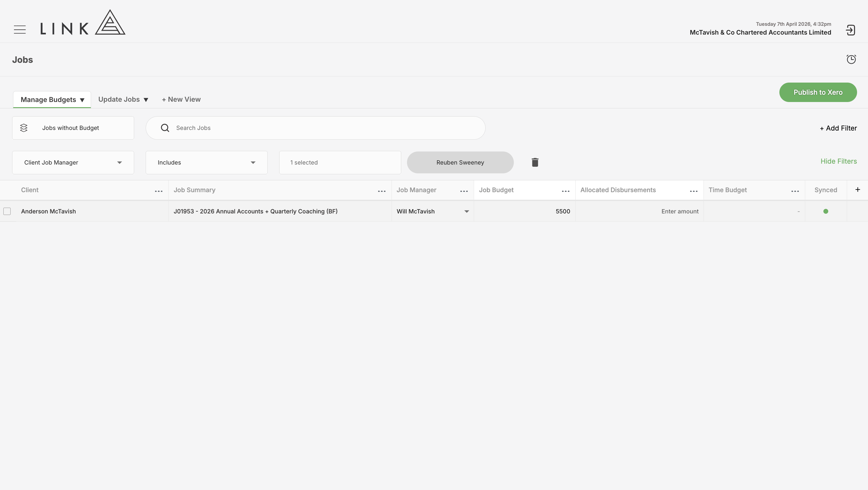The width and height of the screenshot is (868, 490).
Task: Click the Synced column header
Action: [826, 190]
